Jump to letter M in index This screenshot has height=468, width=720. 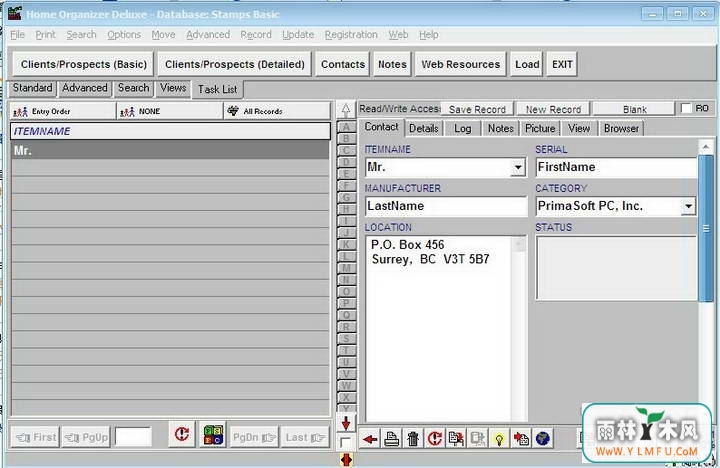(346, 268)
